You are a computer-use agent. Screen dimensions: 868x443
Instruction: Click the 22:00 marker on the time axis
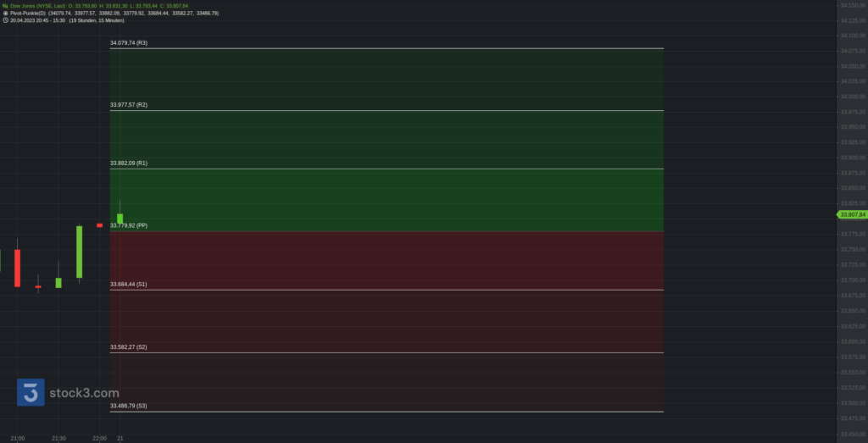pos(100,439)
